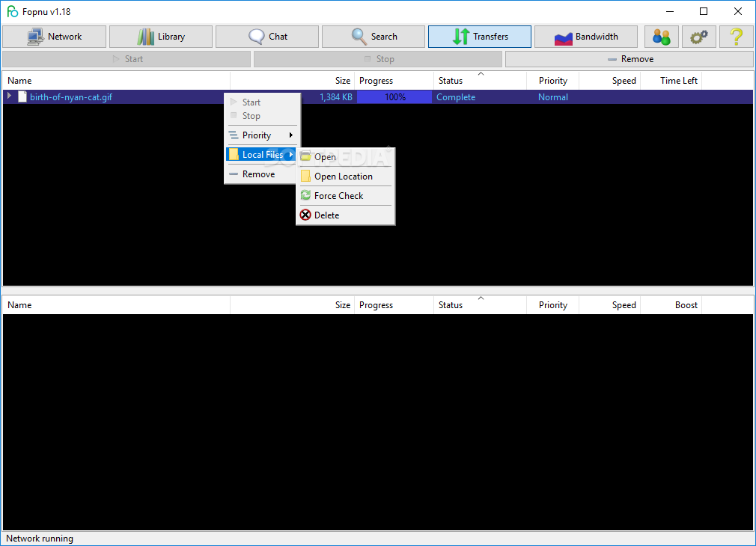This screenshot has height=546, width=756.
Task: Click the Chat tab speech bubble icon
Action: tap(257, 37)
